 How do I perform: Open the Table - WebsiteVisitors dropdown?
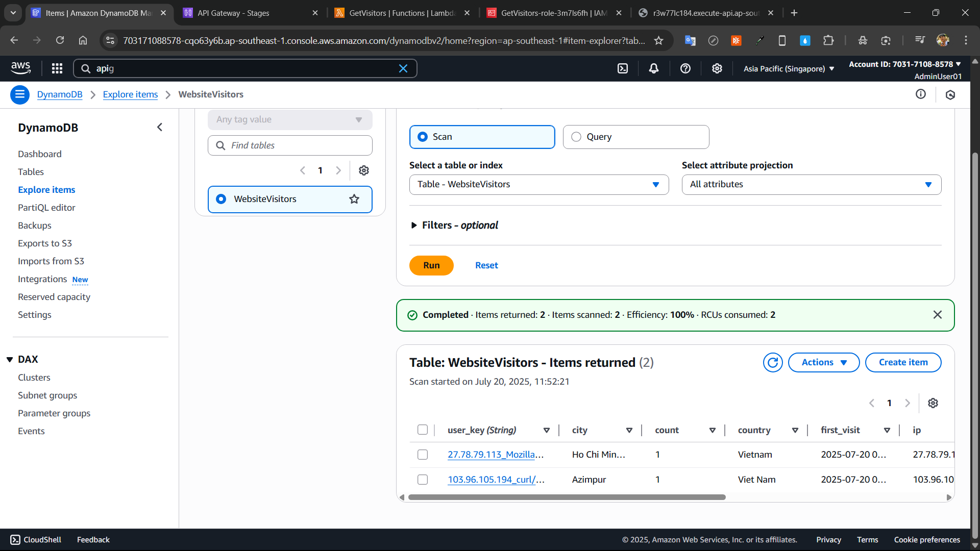tap(539, 184)
